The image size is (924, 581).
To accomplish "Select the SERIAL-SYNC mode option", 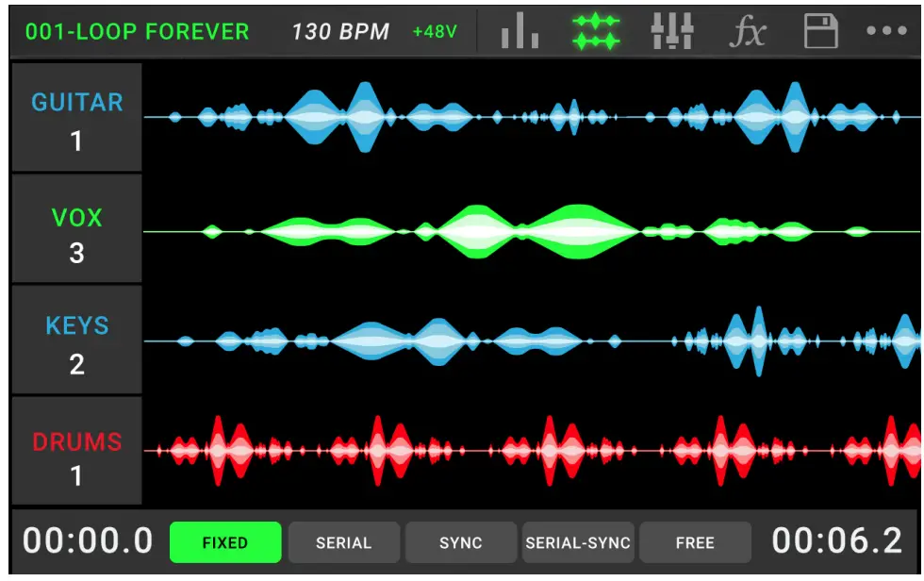I will tap(577, 541).
